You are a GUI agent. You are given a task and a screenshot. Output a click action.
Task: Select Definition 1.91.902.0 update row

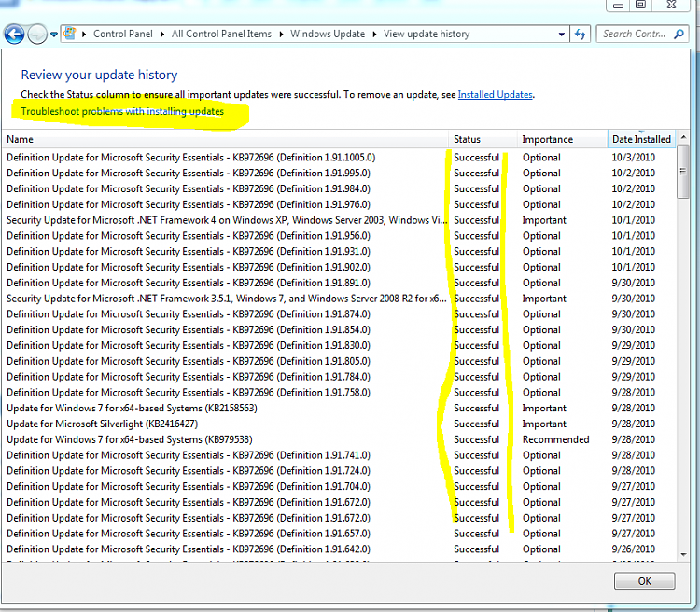(x=339, y=267)
